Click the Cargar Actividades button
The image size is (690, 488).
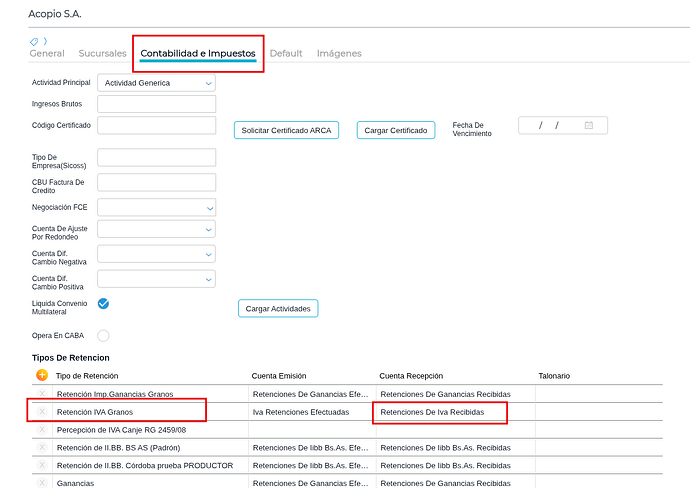pyautogui.click(x=278, y=308)
